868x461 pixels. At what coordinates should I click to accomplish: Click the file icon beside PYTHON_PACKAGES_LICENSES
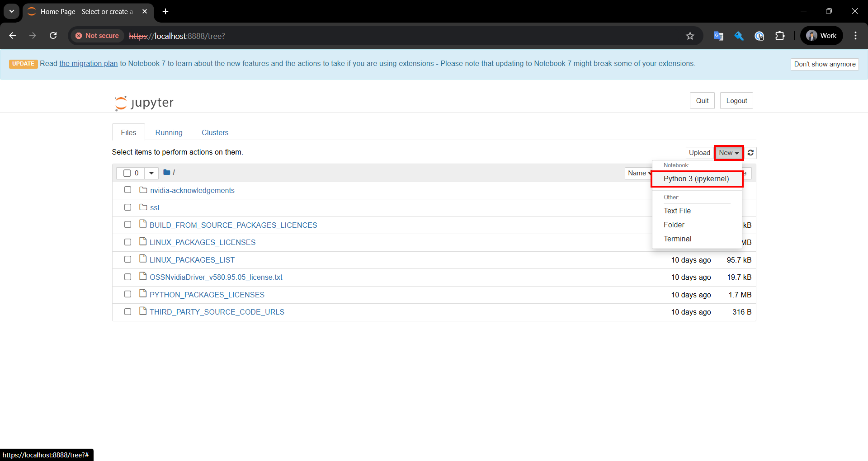click(x=143, y=294)
